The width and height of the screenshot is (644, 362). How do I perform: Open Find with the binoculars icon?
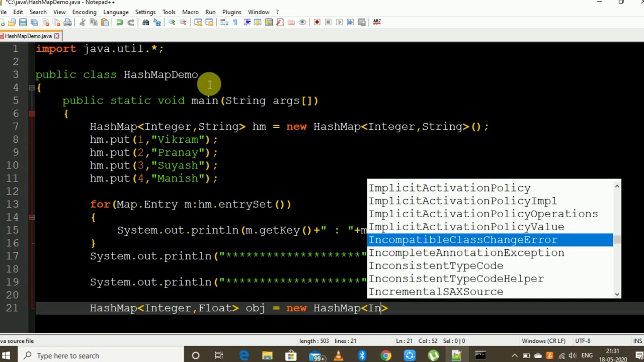146,22
